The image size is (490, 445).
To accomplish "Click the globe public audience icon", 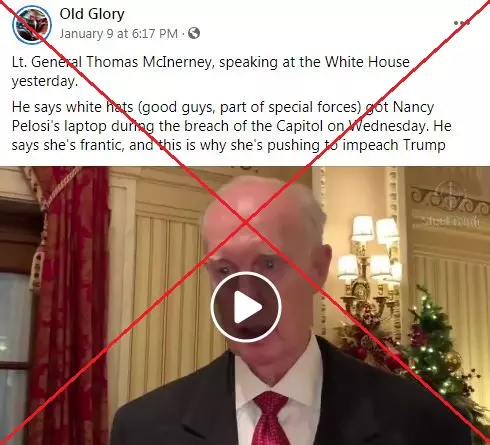I will point(194,33).
